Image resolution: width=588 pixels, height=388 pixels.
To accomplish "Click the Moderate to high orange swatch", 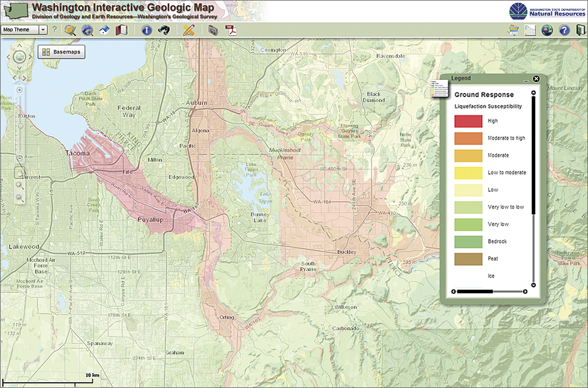I will [x=469, y=139].
